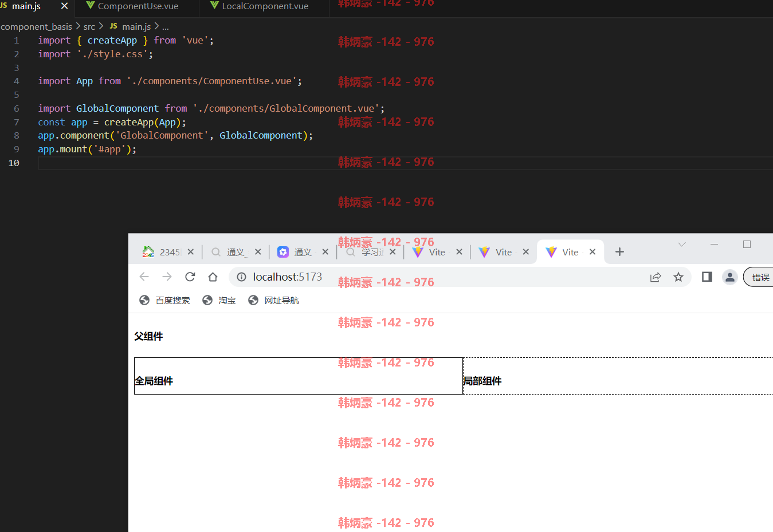Click line 4 import App statement
The image size is (773, 532).
170,81
